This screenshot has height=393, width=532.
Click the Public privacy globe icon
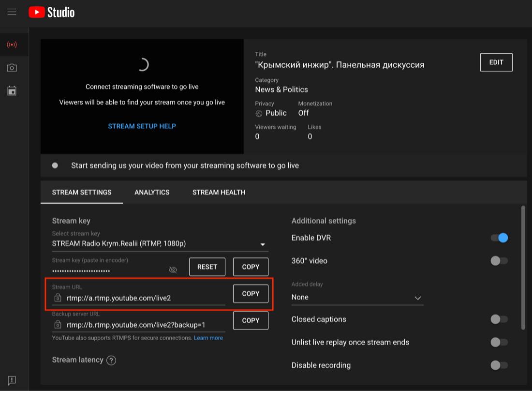click(x=259, y=113)
